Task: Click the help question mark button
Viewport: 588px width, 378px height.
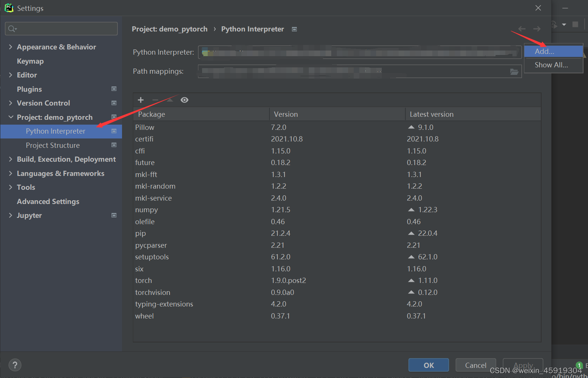Action: tap(15, 365)
